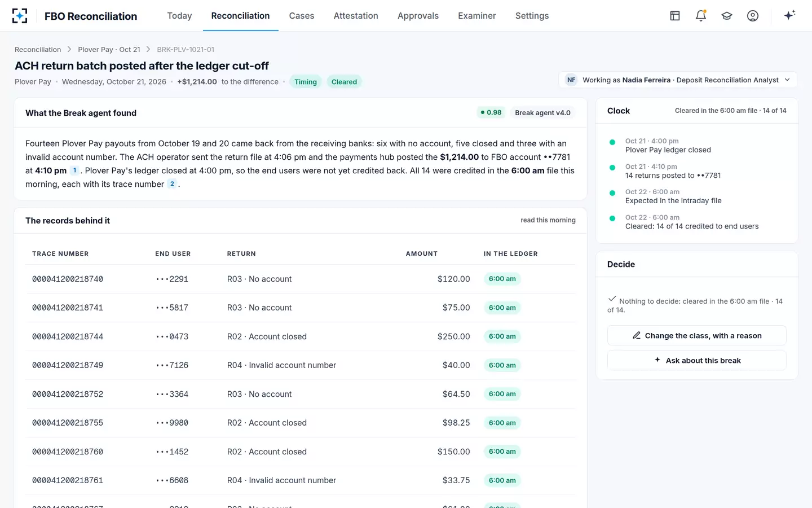Click end user •••5817
812x508 pixels.
pos(172,308)
